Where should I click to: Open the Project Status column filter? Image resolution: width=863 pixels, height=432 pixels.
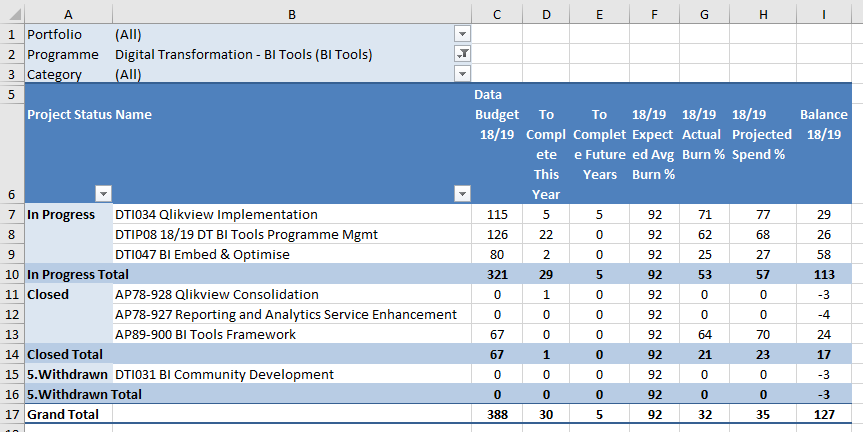[x=103, y=193]
